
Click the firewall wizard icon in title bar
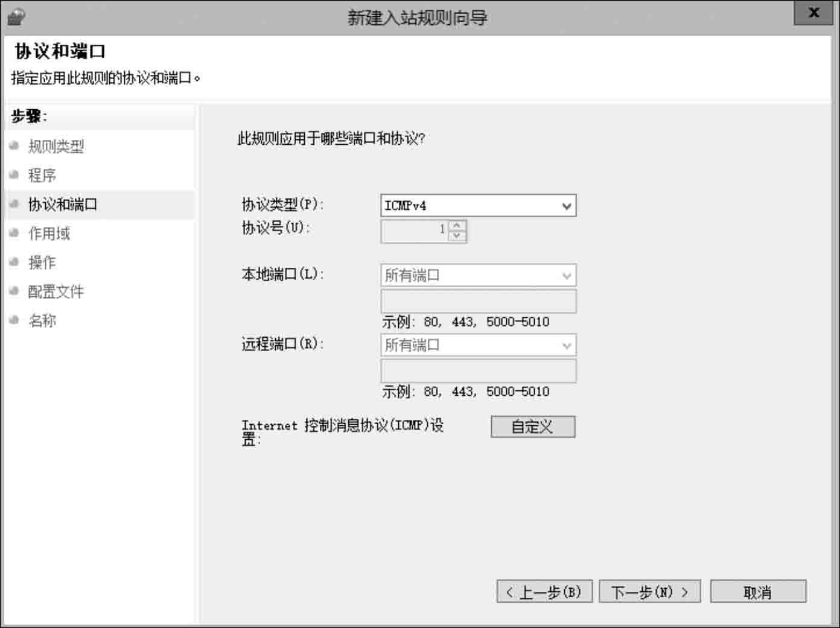(x=16, y=16)
